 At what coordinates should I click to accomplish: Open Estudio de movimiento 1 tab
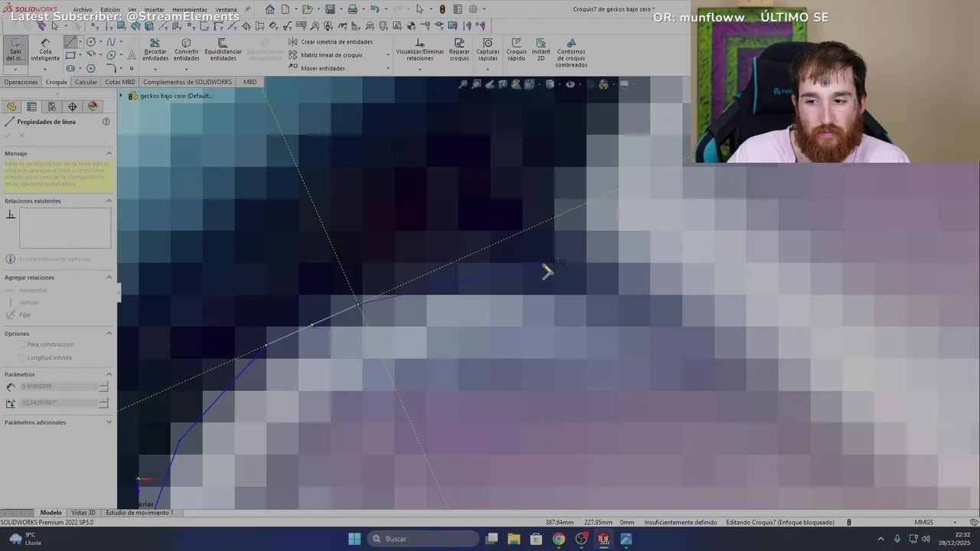tap(139, 513)
